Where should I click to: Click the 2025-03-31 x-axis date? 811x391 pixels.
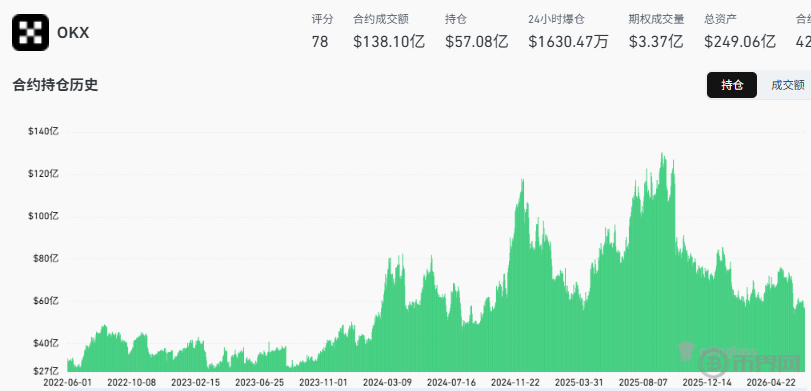click(x=579, y=383)
